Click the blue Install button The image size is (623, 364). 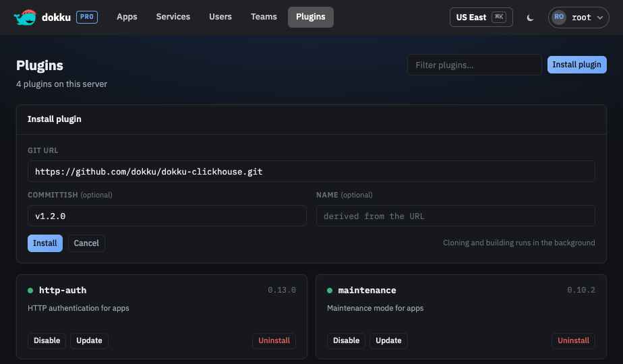click(x=45, y=243)
